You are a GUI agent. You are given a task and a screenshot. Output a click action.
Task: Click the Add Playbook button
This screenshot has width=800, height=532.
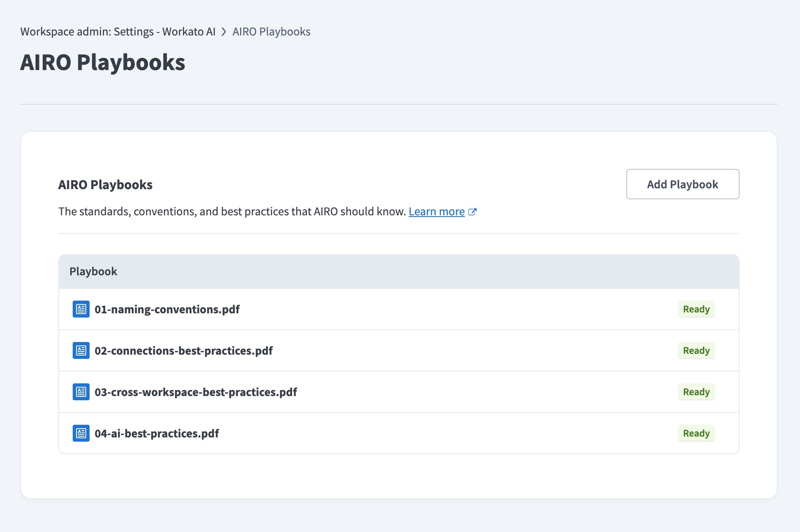683,184
